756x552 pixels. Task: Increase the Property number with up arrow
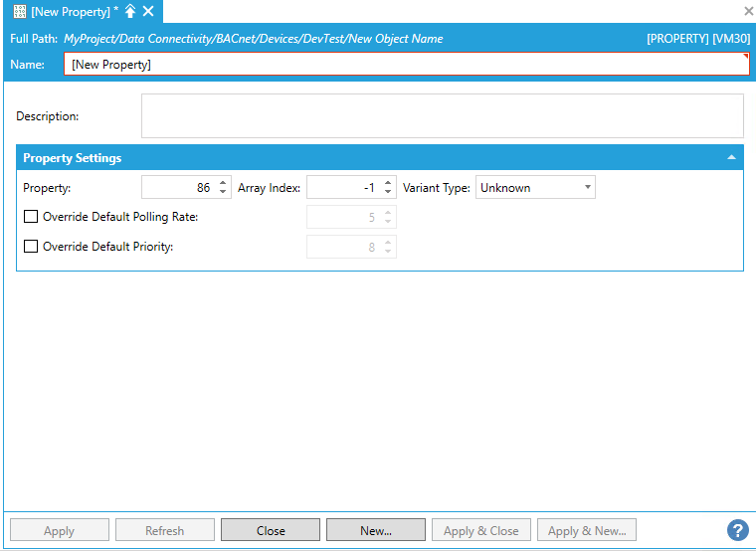coord(223,183)
